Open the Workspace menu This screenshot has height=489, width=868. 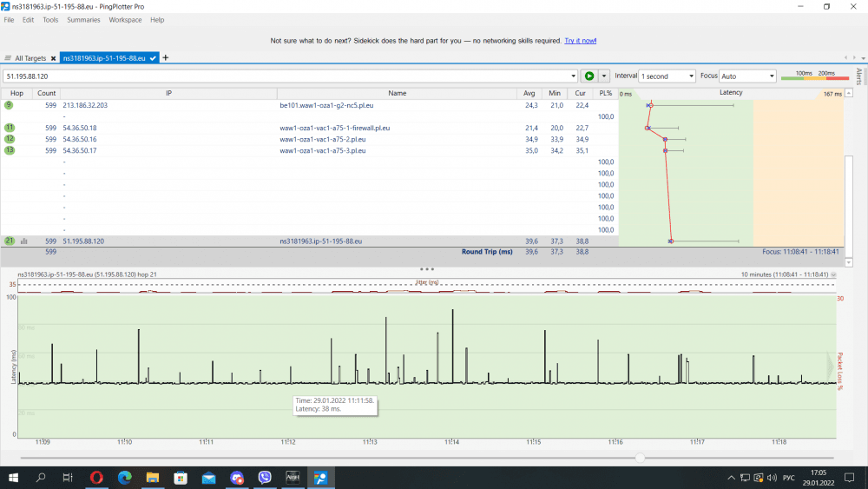pyautogui.click(x=125, y=19)
